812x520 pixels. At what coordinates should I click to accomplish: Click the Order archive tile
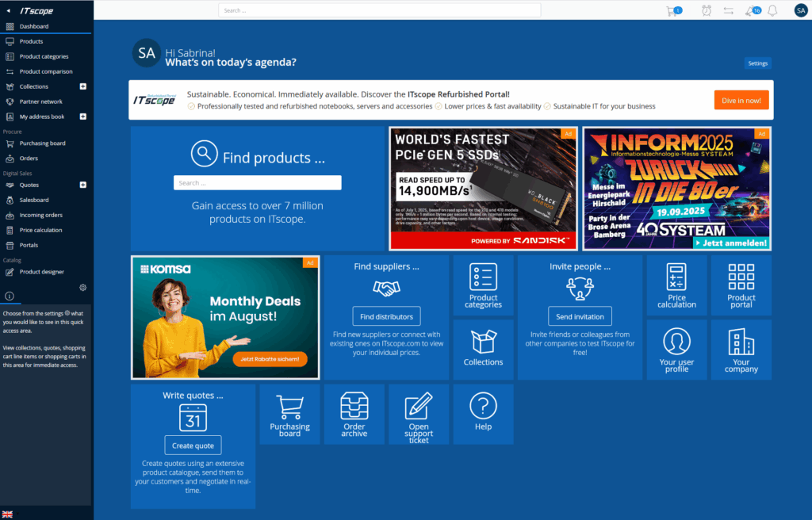pyautogui.click(x=354, y=414)
